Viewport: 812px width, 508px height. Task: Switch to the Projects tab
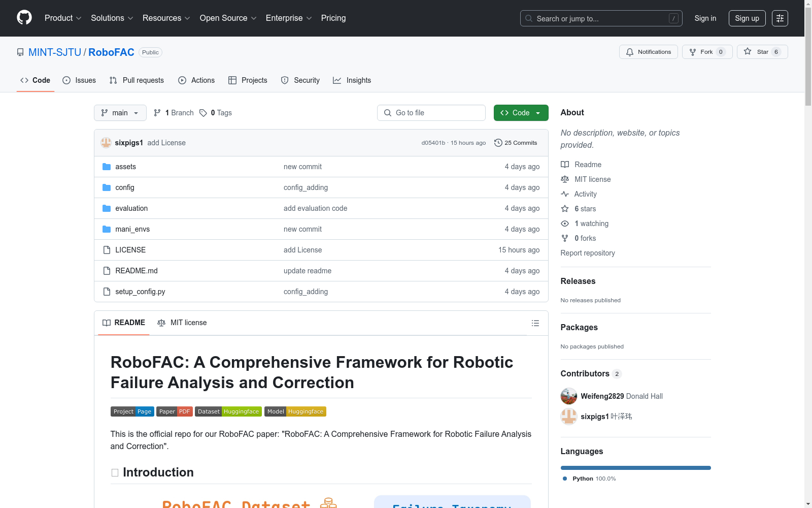coord(248,80)
